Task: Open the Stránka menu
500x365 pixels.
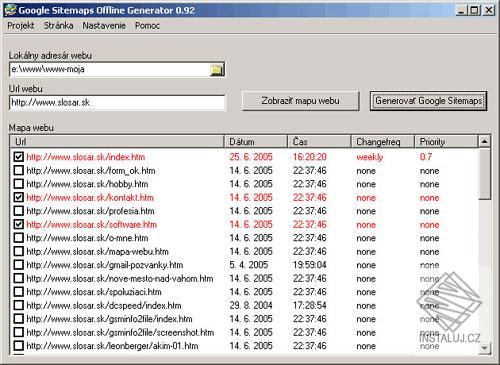Action: tap(58, 26)
